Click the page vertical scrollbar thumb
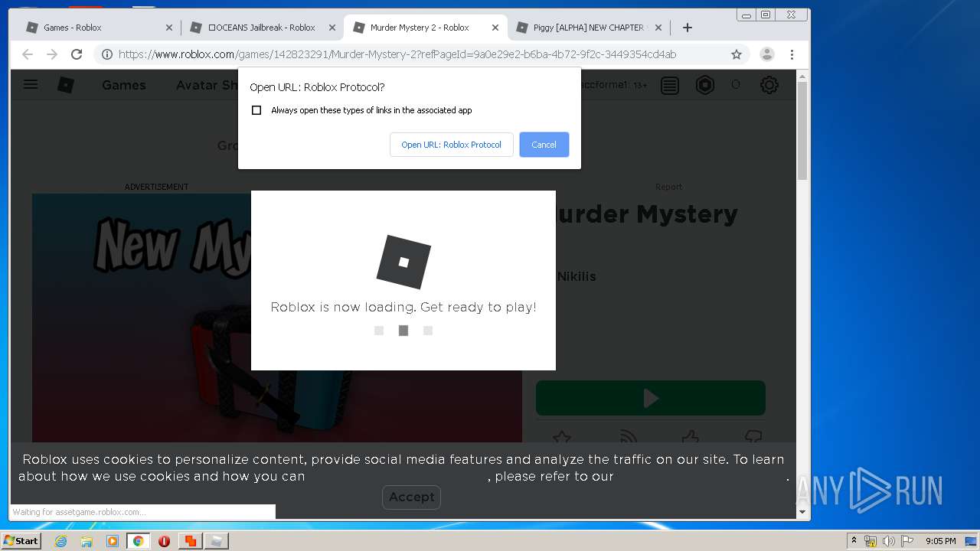Viewport: 980px width, 551px height. pos(802,130)
